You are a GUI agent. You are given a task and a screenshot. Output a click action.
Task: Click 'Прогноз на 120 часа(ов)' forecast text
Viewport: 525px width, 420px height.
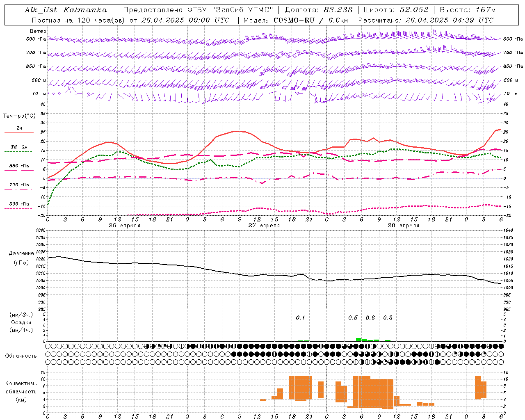click(x=79, y=20)
